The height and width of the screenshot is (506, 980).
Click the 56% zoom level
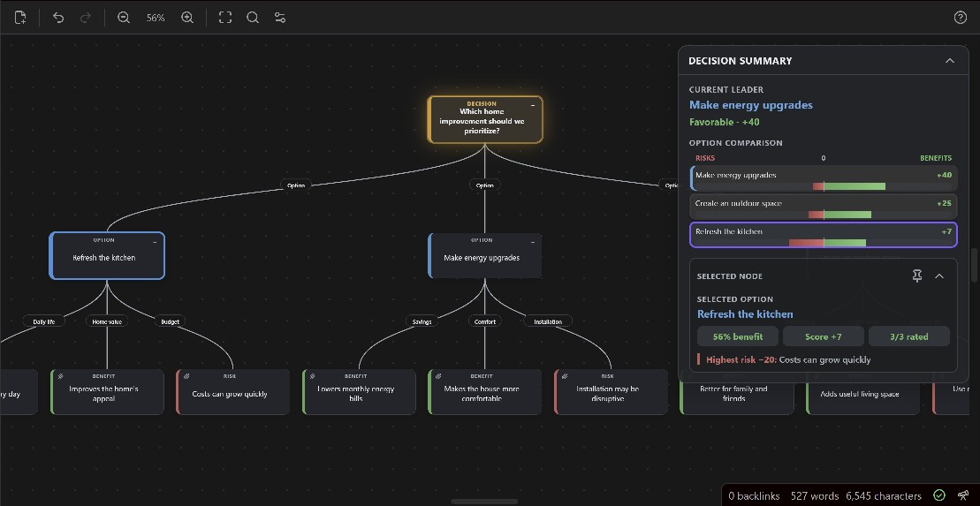point(156,19)
